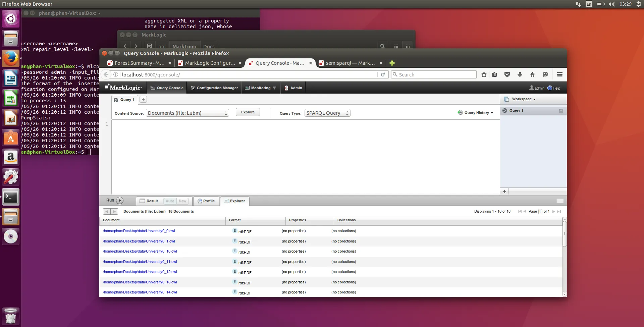
Task: Reload the page with refresh icon
Action: coord(383,74)
